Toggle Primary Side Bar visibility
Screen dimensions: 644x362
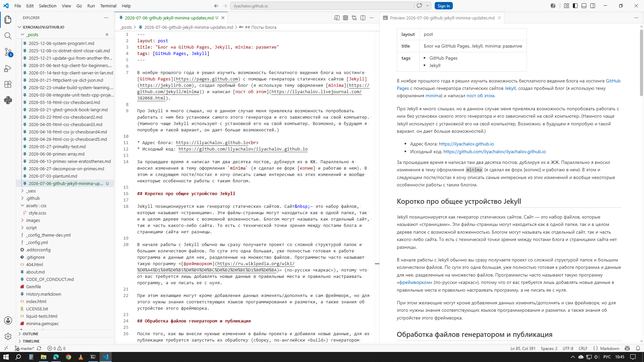pyautogui.click(x=575, y=6)
